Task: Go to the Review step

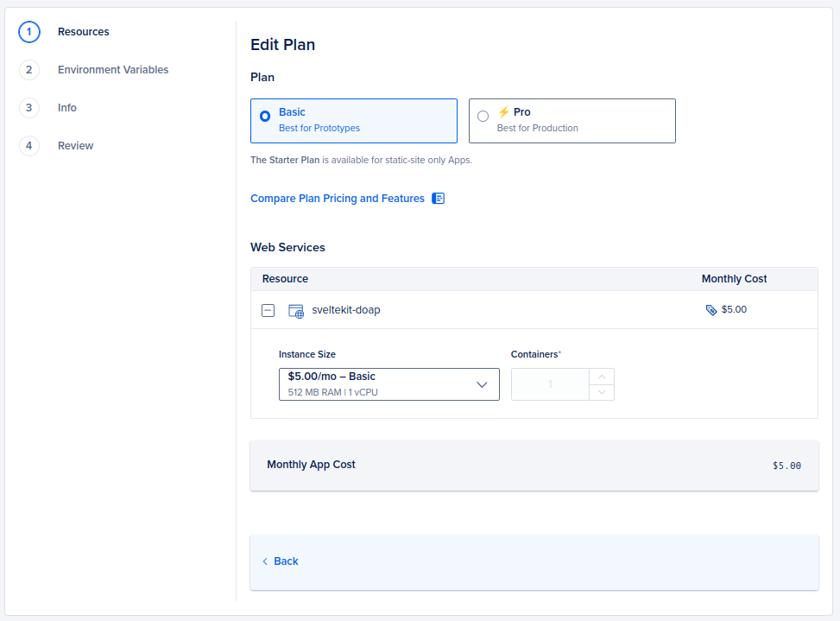Action: (x=75, y=146)
